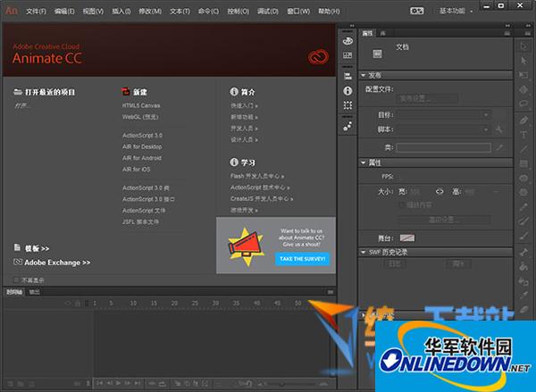Open the Motion Presets panel icon
The image size is (536, 392).
coord(348,126)
